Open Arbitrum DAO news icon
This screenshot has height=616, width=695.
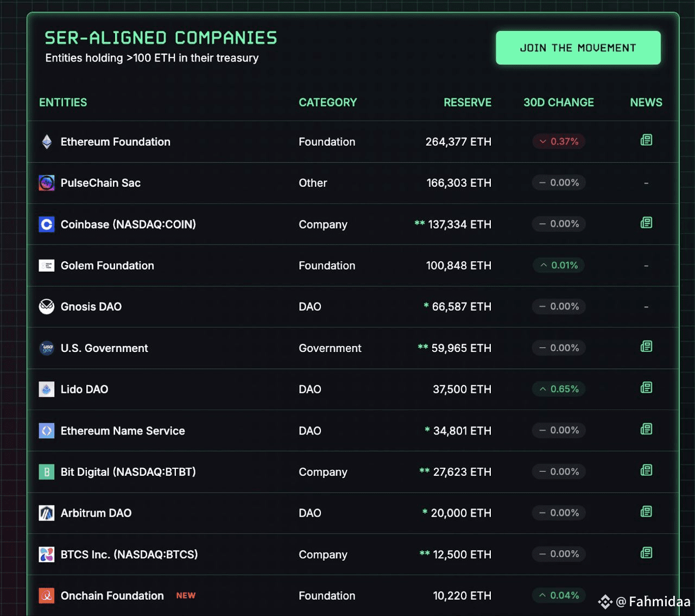coord(646,512)
